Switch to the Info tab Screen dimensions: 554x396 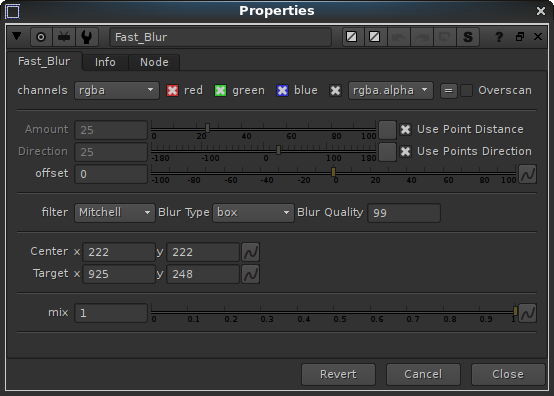[105, 62]
